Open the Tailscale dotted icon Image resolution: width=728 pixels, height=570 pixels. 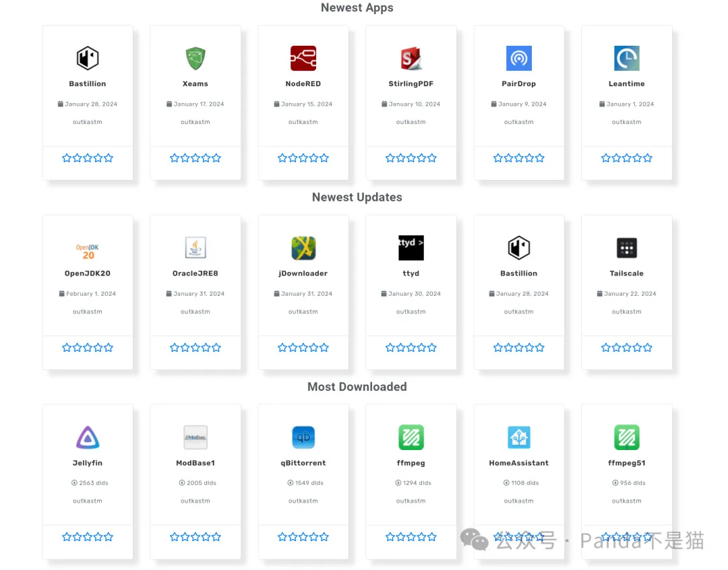(x=626, y=247)
